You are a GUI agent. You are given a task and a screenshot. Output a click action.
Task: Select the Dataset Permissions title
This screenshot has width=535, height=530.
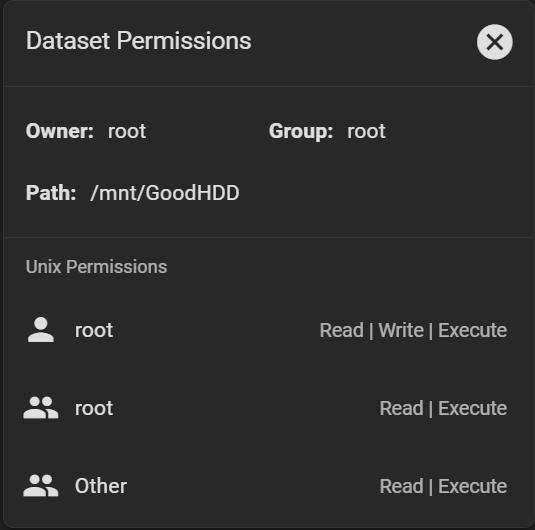click(139, 41)
